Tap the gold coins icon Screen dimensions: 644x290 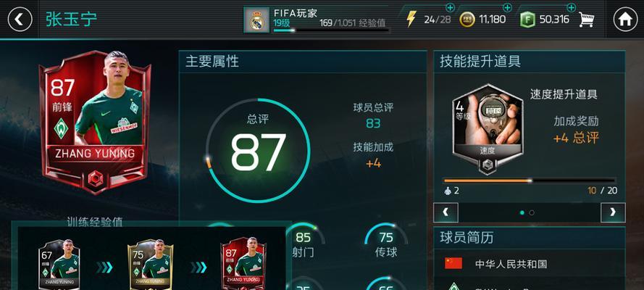click(467, 20)
